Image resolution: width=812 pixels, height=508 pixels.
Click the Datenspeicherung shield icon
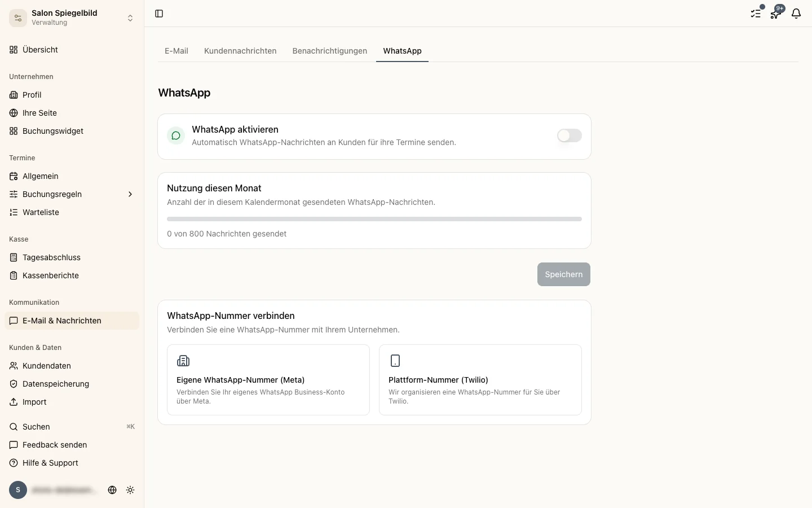[x=14, y=384]
